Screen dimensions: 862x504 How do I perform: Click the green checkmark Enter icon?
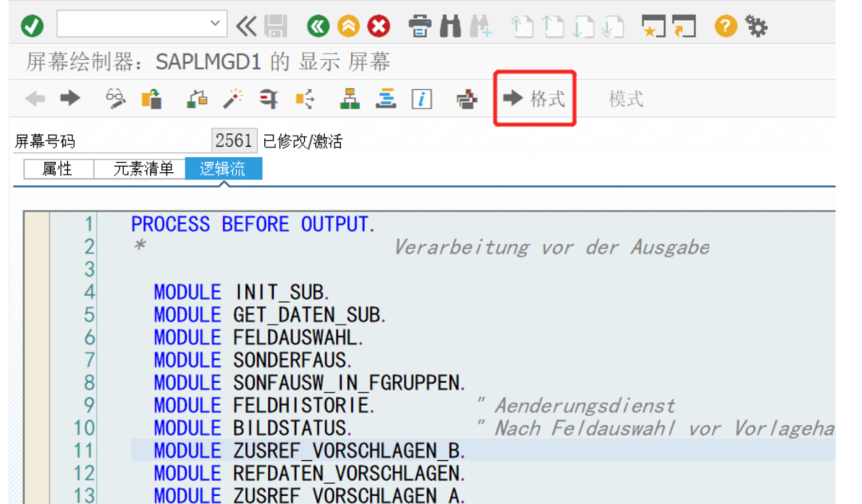point(32,26)
